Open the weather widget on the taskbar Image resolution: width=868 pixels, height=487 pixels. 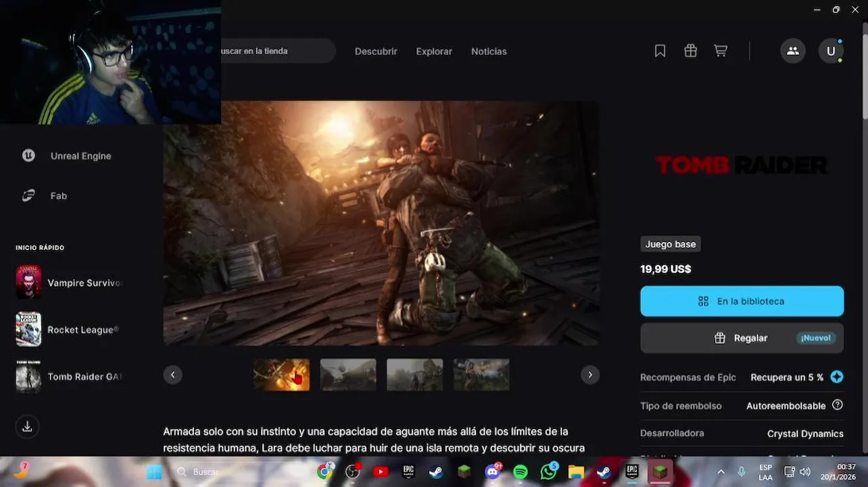pos(22,471)
